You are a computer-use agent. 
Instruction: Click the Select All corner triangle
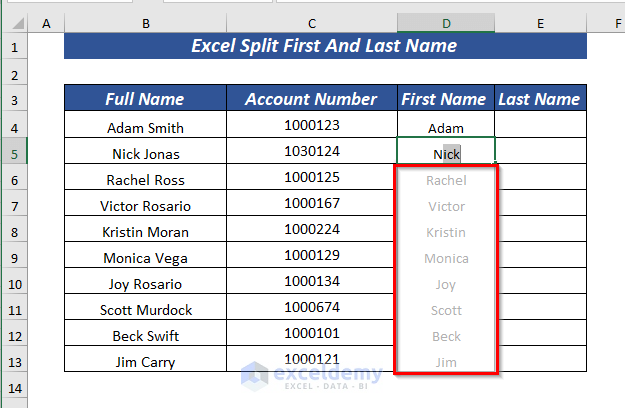[x=14, y=22]
